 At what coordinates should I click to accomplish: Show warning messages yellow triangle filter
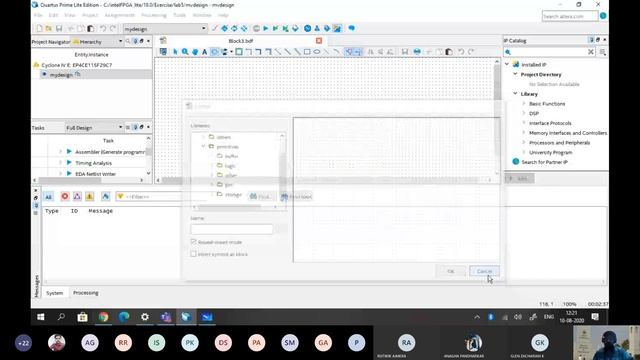pos(89,196)
